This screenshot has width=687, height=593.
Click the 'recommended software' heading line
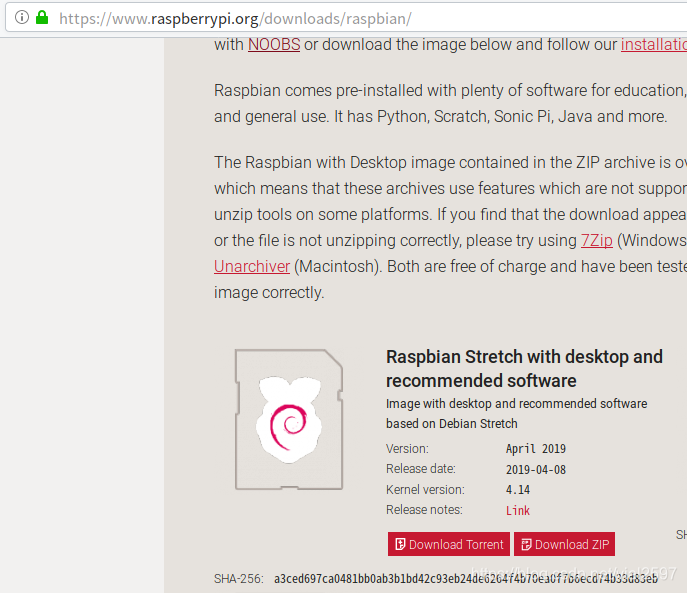click(x=481, y=381)
